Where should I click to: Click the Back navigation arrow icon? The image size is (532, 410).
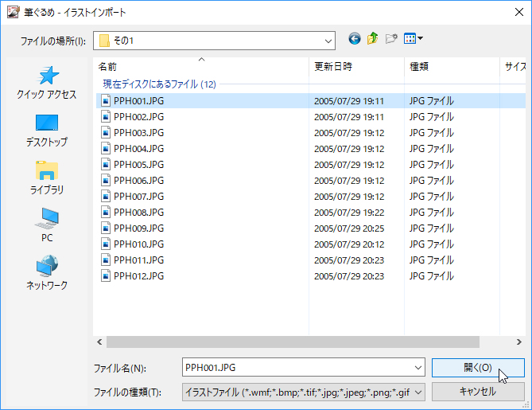coord(355,39)
